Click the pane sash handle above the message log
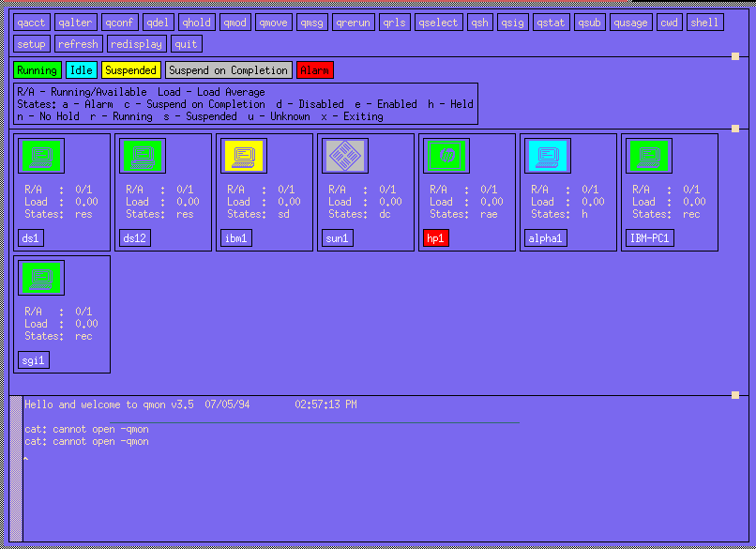The image size is (756, 549). [735, 395]
